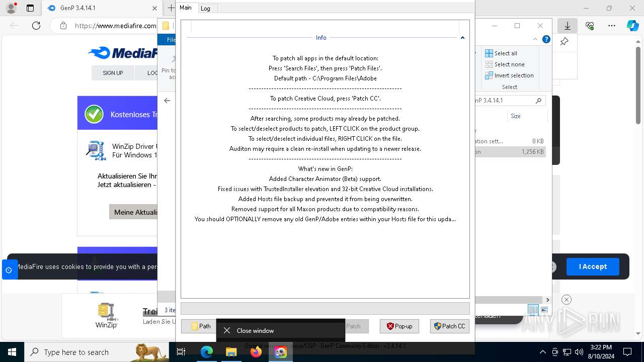Screen dimensions: 644x362
Task: Open the File tab in Explorer
Action: click(170, 40)
